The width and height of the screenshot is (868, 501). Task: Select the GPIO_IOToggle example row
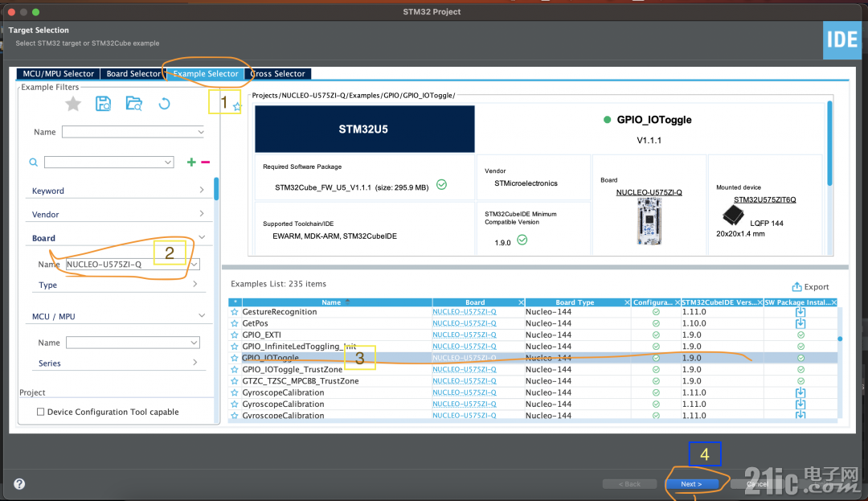pyautogui.click(x=533, y=358)
